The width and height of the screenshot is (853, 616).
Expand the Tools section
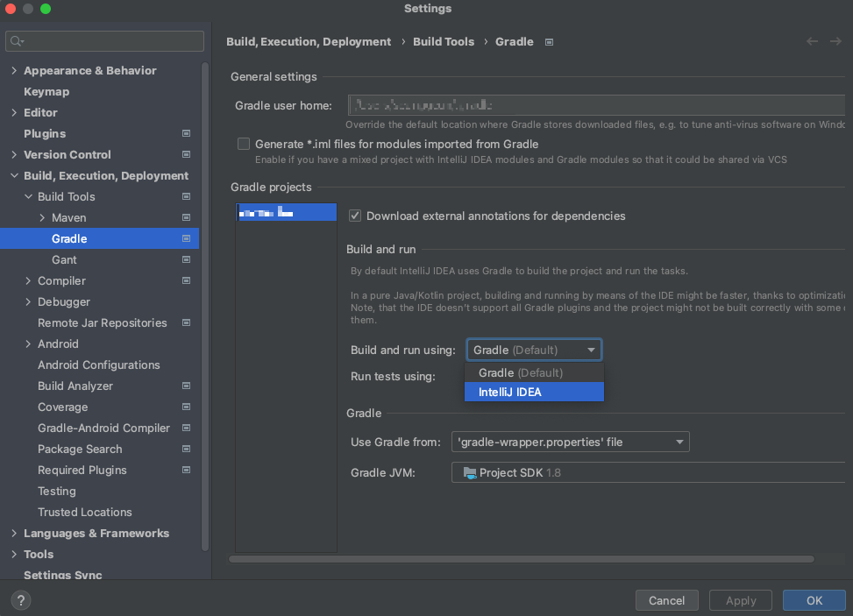[x=14, y=554]
